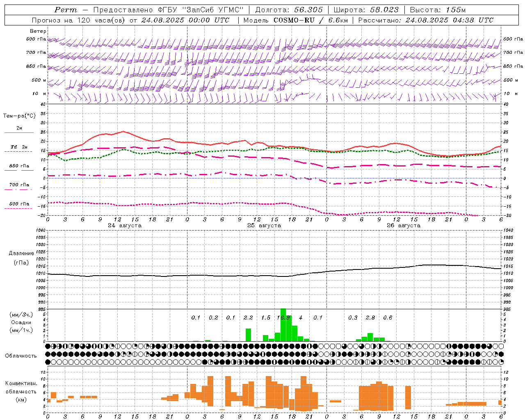Click the '0.2' precipitation total value
The image size is (525, 420).
coord(213,318)
